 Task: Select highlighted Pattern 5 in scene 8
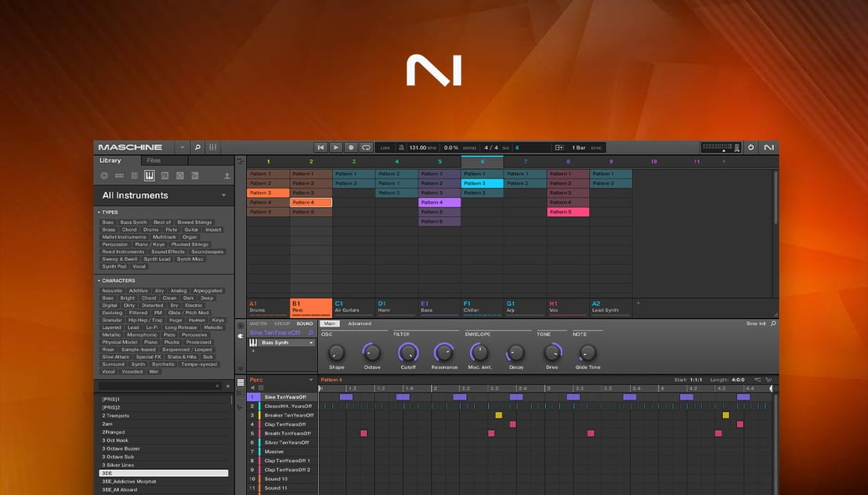pos(568,212)
